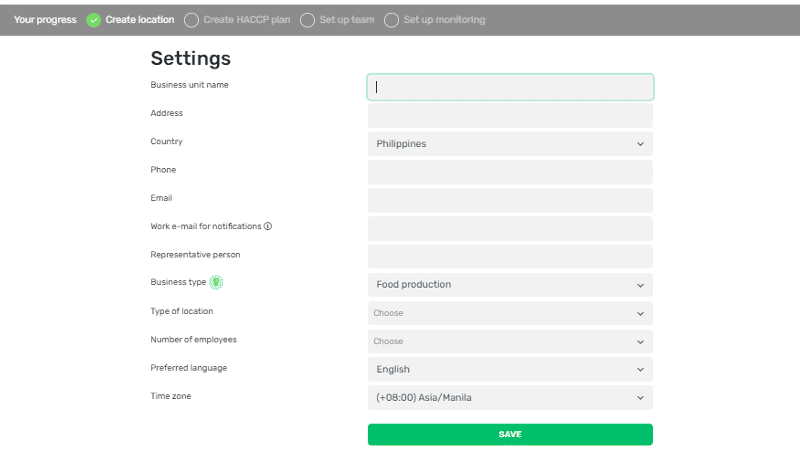Open the Preferred language dropdown

510,369
